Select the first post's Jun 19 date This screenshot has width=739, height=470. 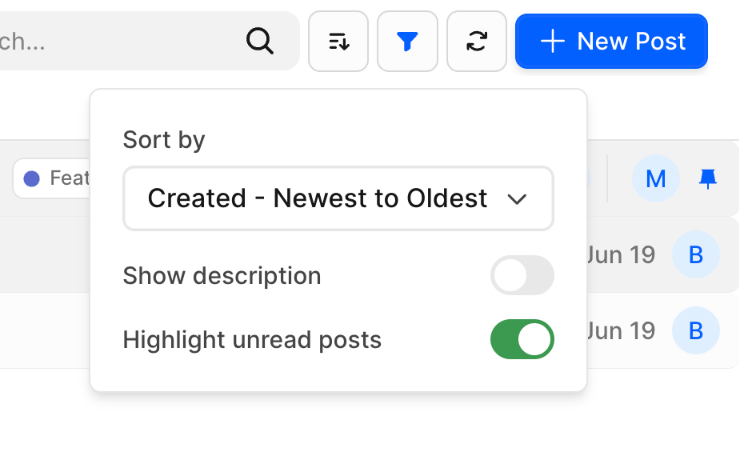pos(621,254)
